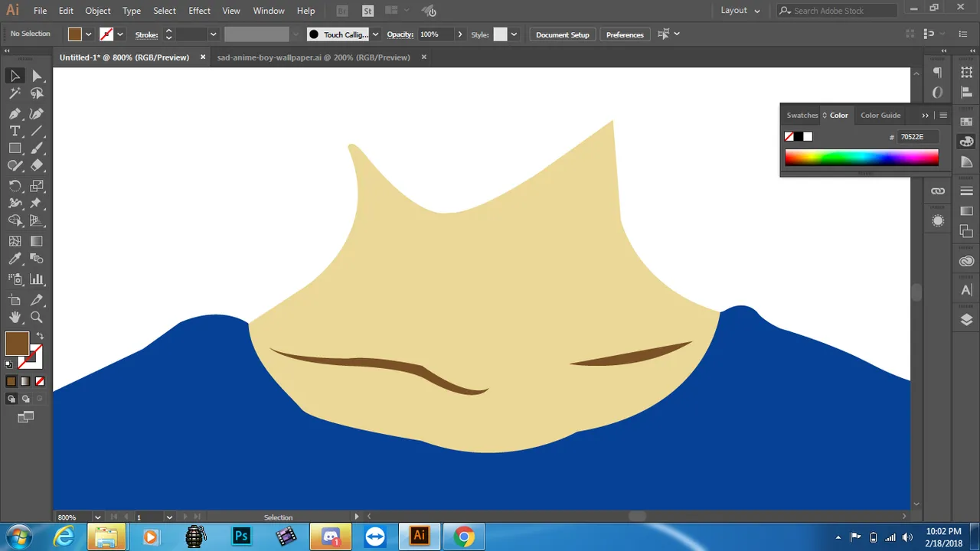Image resolution: width=980 pixels, height=551 pixels.
Task: Choose the Eraser tool
Action: pyautogui.click(x=37, y=166)
